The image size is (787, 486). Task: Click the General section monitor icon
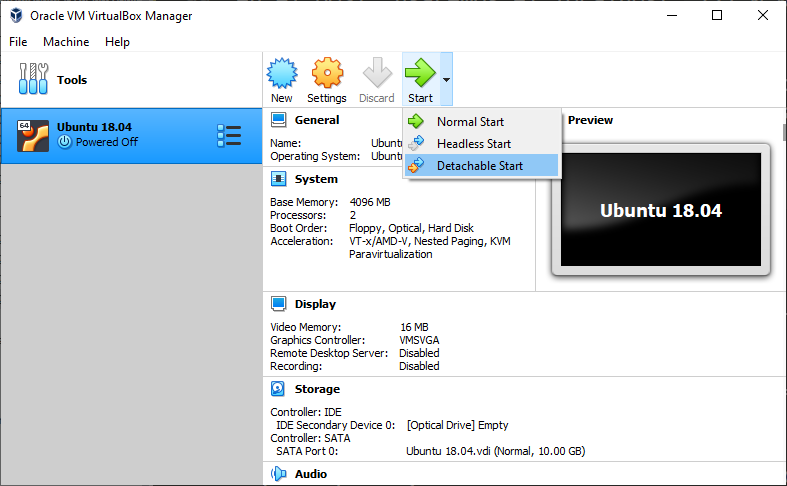tap(279, 120)
